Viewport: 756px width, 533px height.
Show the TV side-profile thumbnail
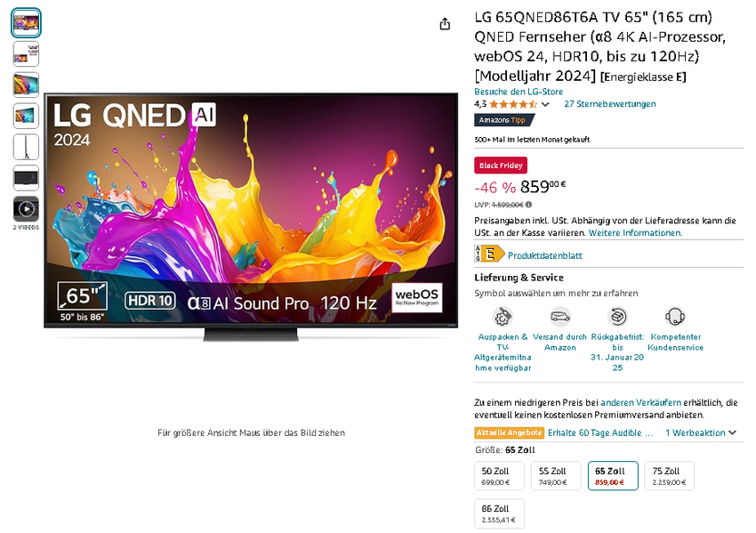tap(26, 147)
